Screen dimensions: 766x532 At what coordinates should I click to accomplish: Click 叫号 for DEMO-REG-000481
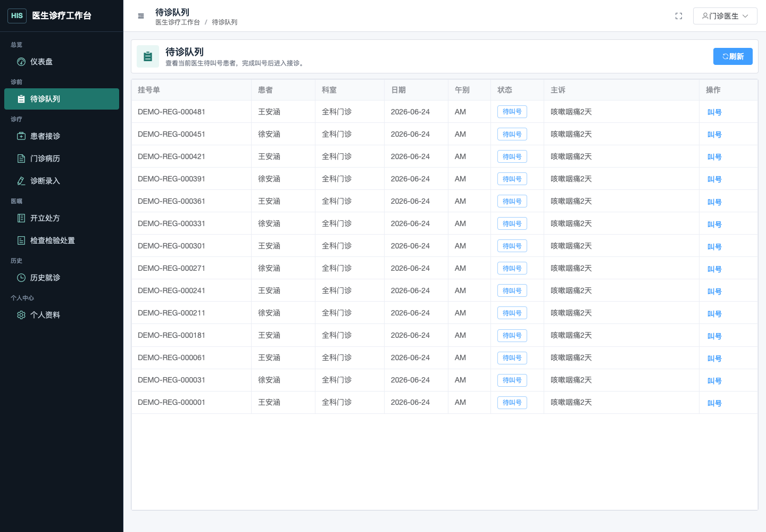point(714,112)
